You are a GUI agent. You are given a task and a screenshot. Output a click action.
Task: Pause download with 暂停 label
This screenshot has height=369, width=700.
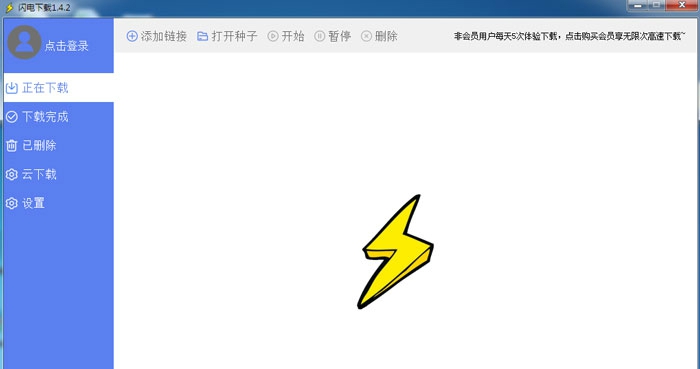pyautogui.click(x=340, y=36)
